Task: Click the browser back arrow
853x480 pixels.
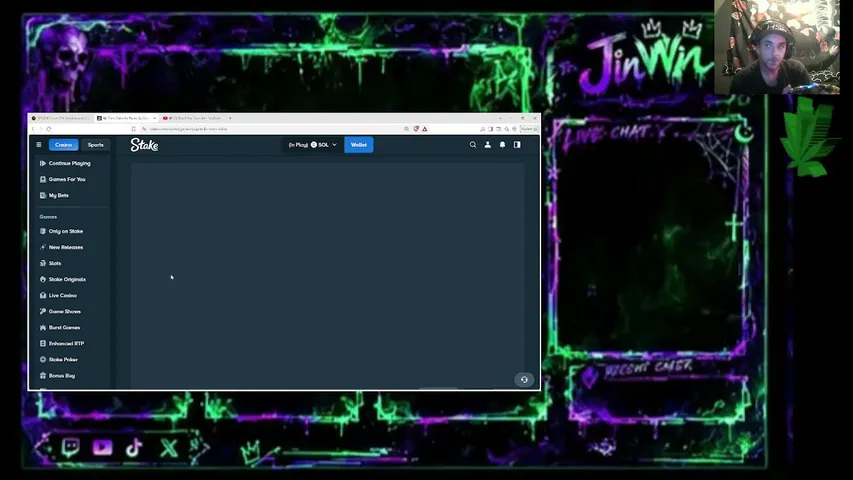Action: click(x=33, y=129)
